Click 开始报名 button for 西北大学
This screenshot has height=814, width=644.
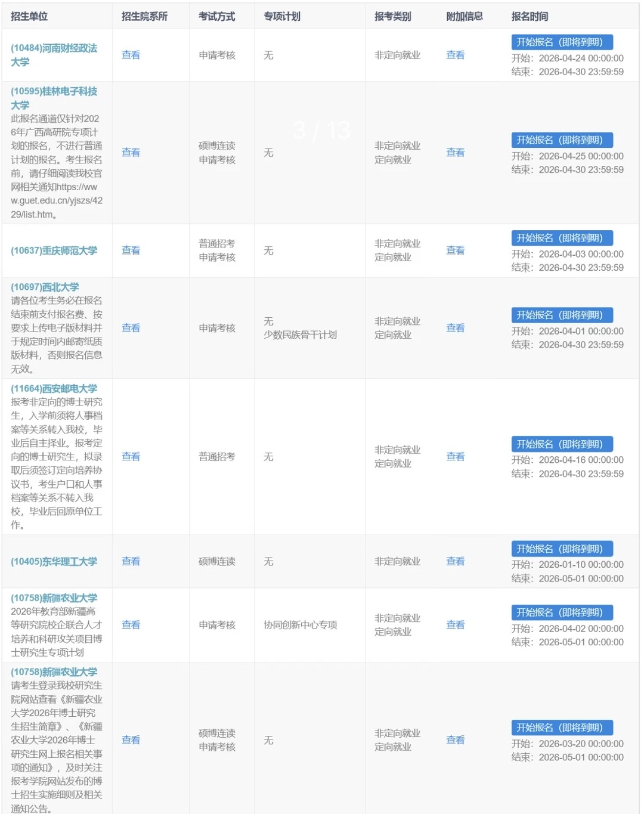click(x=562, y=315)
